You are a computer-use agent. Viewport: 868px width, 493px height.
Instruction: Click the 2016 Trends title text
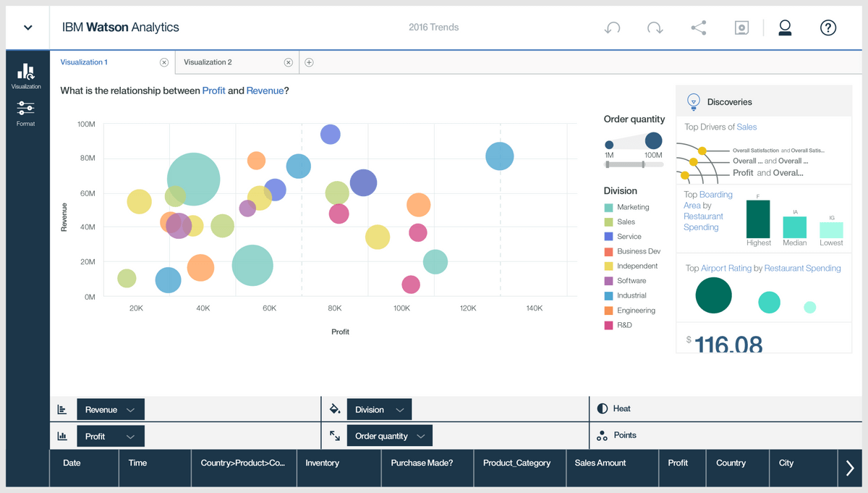click(434, 28)
